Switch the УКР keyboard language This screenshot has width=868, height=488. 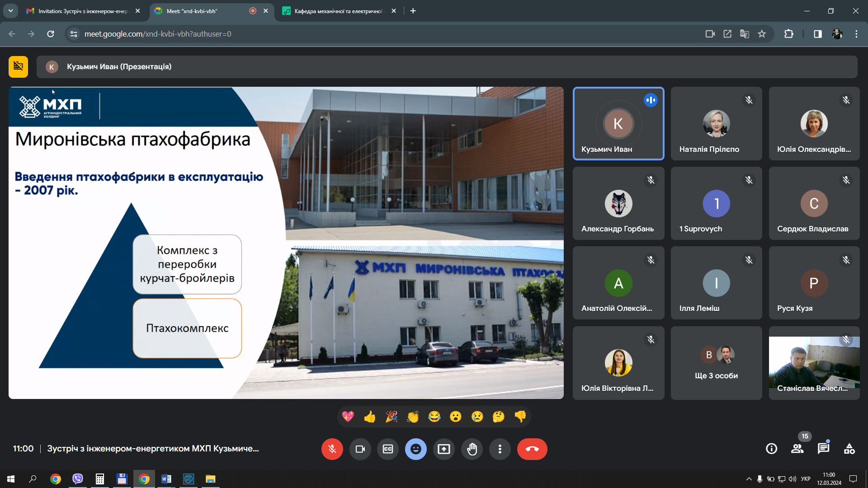pos(806,479)
